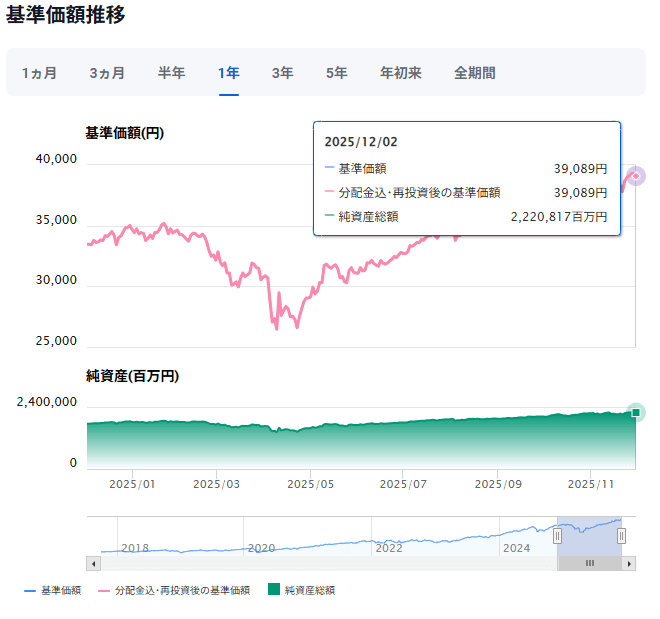Click the 2022 label in navigator chart
The image size is (660, 619).
389,548
